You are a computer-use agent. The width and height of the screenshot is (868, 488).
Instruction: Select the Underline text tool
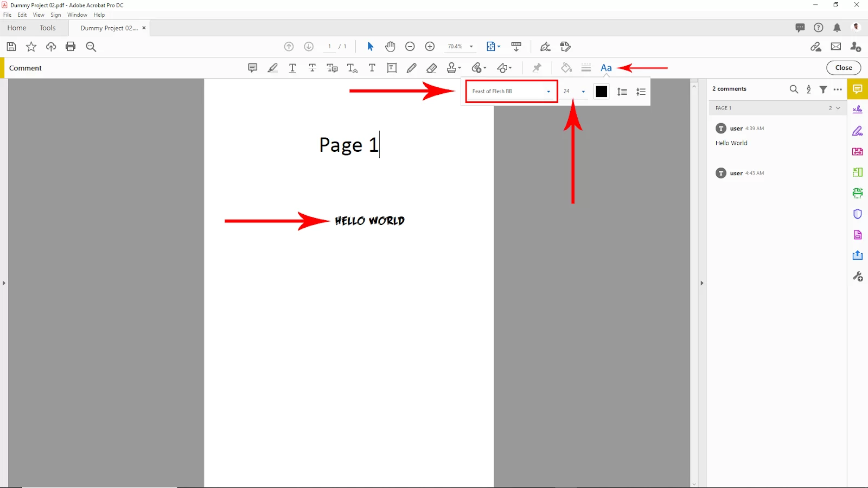tap(292, 68)
